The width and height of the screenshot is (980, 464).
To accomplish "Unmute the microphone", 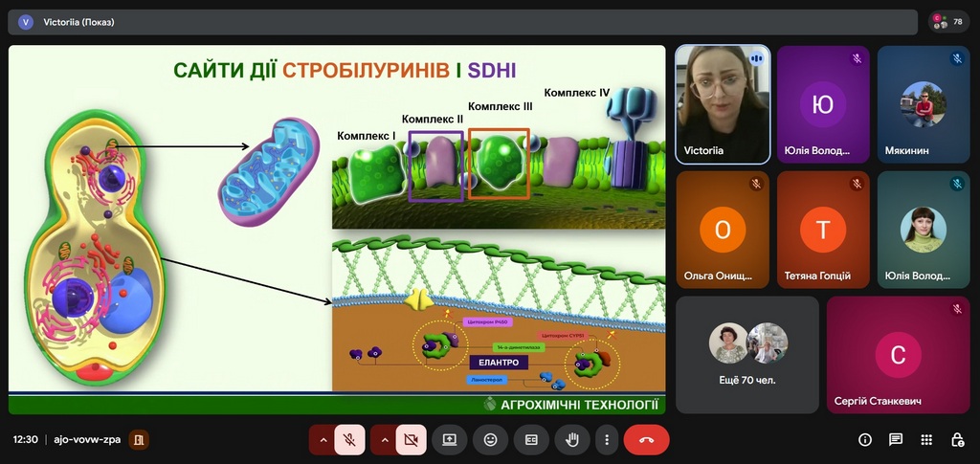I will 350,440.
